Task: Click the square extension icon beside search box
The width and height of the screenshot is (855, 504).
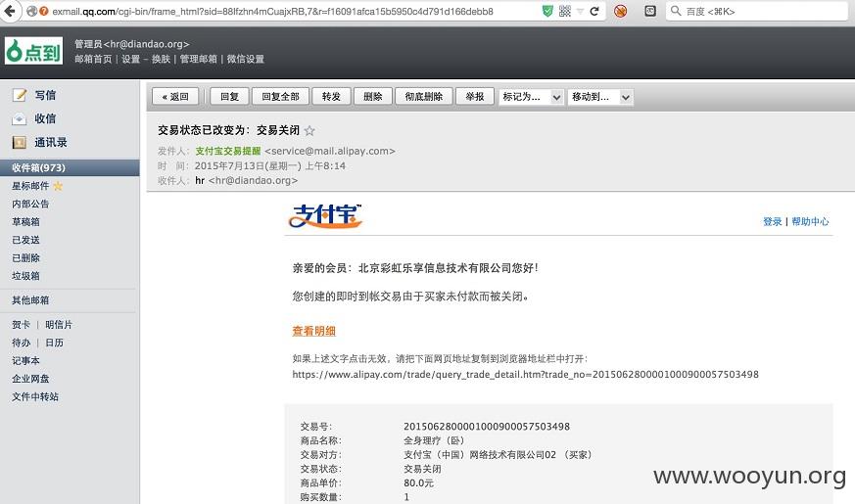Action: (x=650, y=11)
